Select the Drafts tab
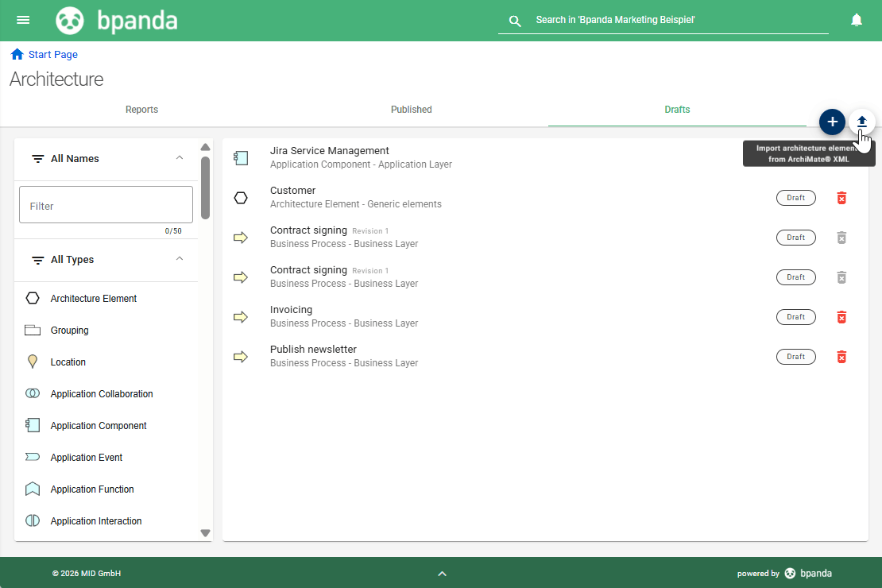The width and height of the screenshot is (882, 588). click(x=677, y=110)
